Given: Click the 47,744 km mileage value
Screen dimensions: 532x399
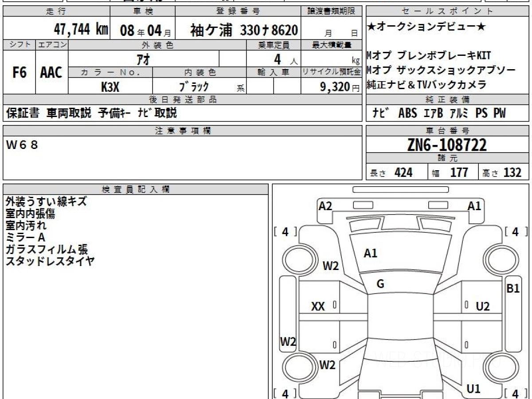Looking at the screenshot, I should (81, 30).
